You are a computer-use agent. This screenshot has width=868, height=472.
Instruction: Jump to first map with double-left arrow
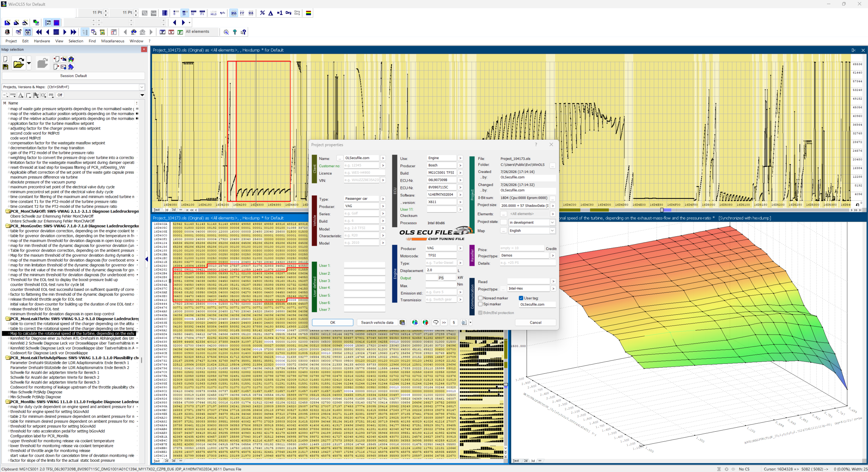[x=39, y=32]
